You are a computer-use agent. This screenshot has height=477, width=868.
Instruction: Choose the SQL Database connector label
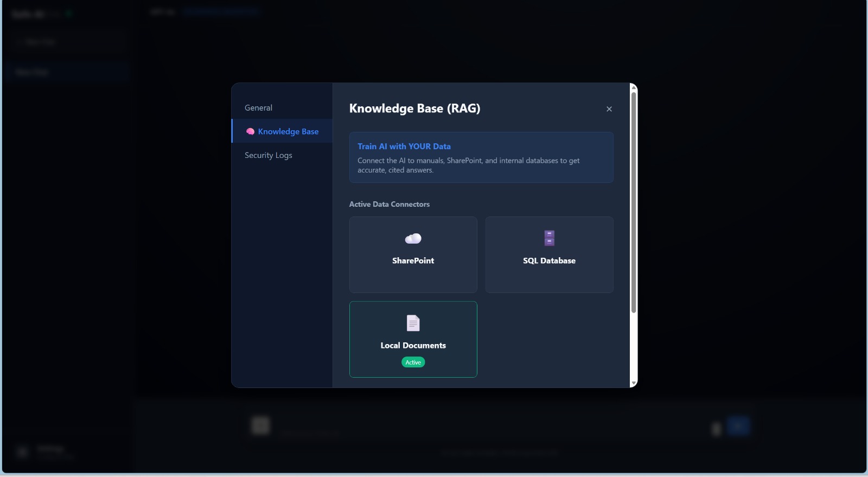pyautogui.click(x=549, y=261)
